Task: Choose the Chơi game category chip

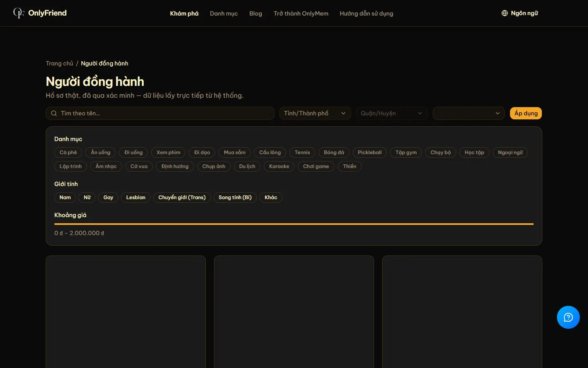Action: [x=316, y=166]
